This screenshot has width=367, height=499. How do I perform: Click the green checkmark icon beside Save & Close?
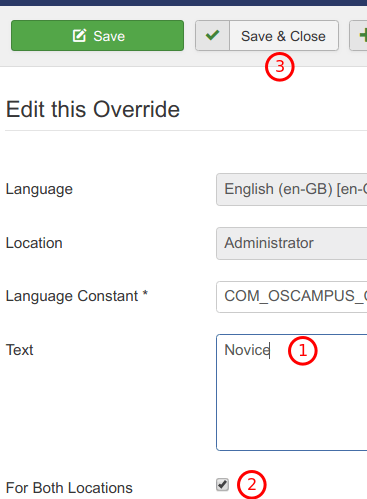[x=212, y=35]
